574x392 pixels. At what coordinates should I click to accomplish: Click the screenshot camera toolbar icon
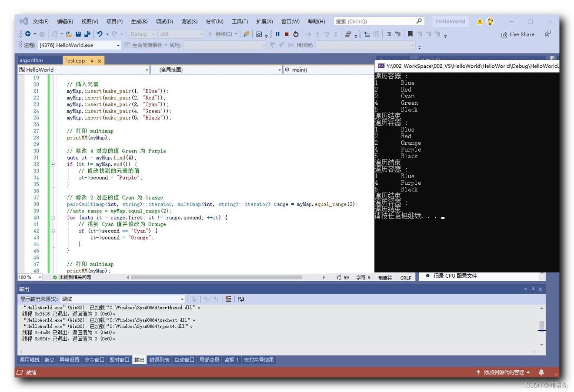tap(259, 34)
